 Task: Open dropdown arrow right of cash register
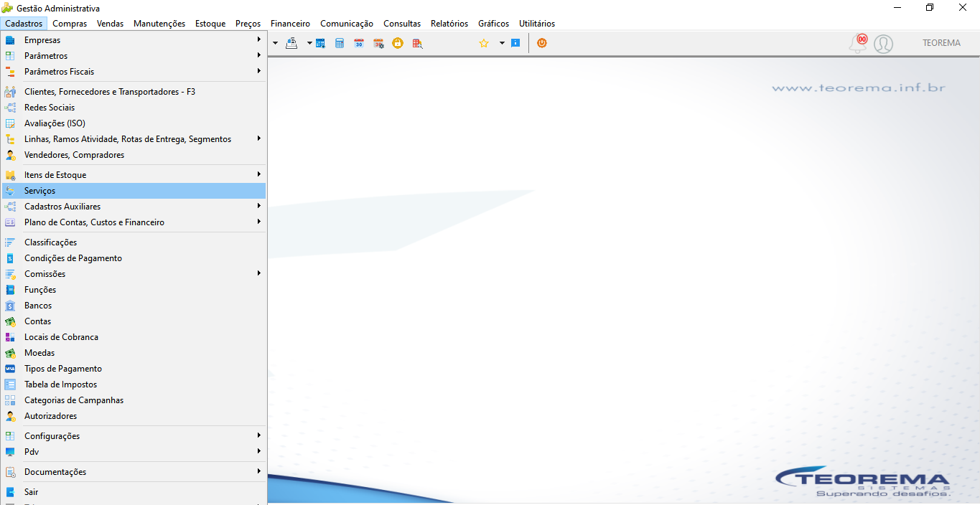(x=309, y=43)
